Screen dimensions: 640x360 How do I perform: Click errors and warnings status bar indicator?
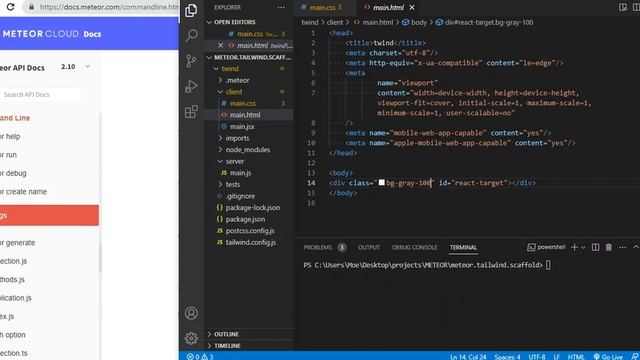(200, 356)
